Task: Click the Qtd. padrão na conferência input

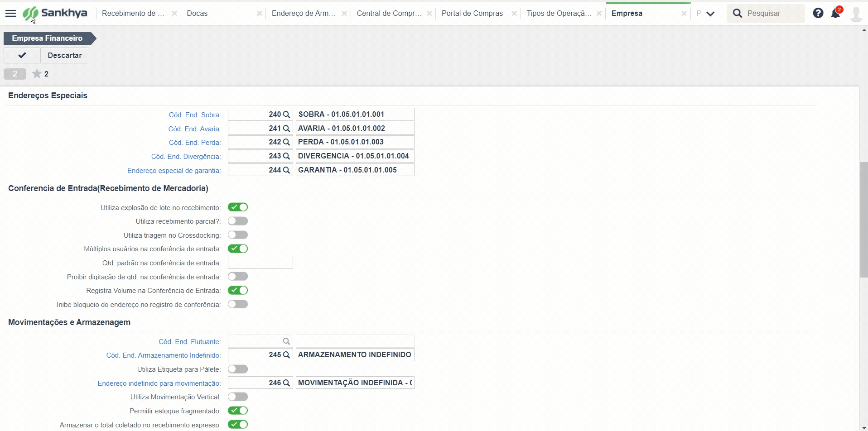Action: pyautogui.click(x=260, y=263)
